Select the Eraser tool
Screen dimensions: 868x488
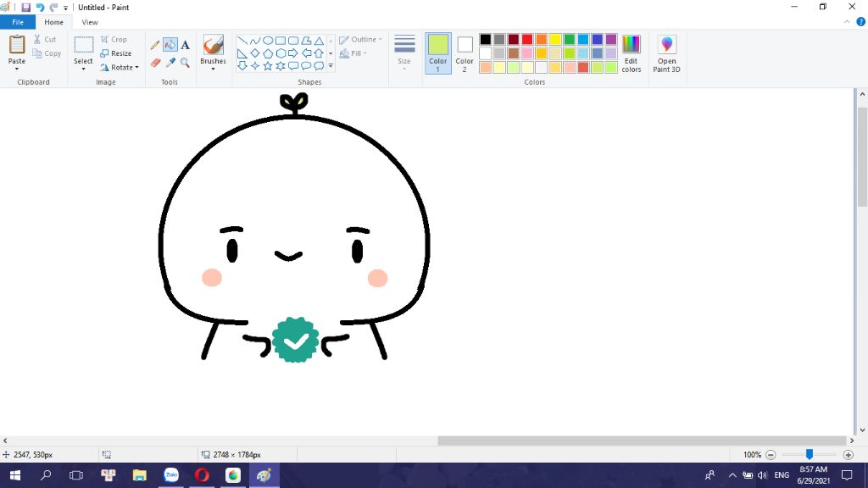click(155, 63)
